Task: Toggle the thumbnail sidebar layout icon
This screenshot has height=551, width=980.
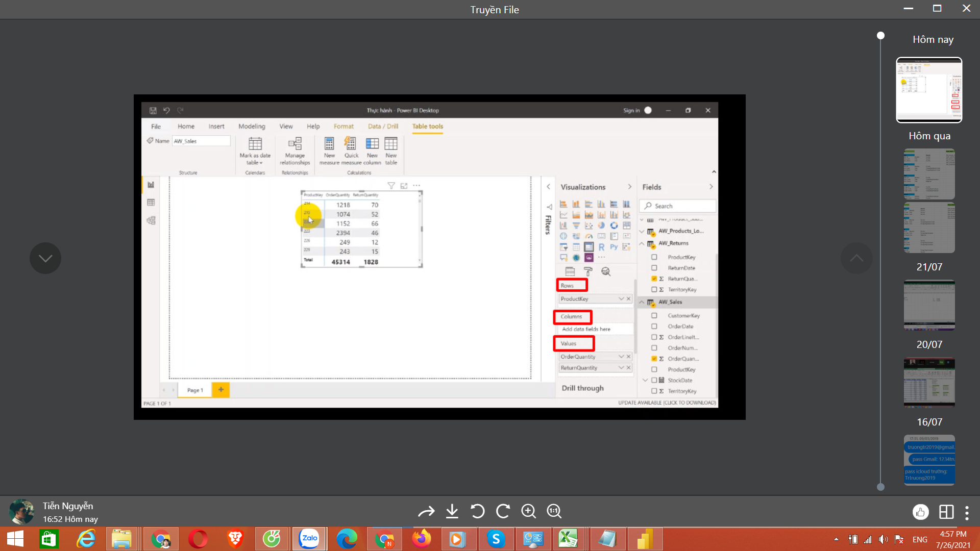Action: click(x=946, y=512)
